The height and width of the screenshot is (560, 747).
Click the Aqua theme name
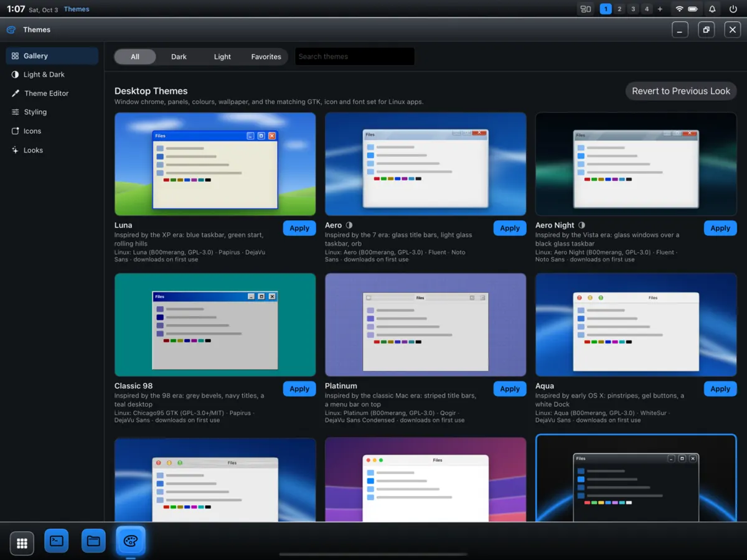(545, 386)
